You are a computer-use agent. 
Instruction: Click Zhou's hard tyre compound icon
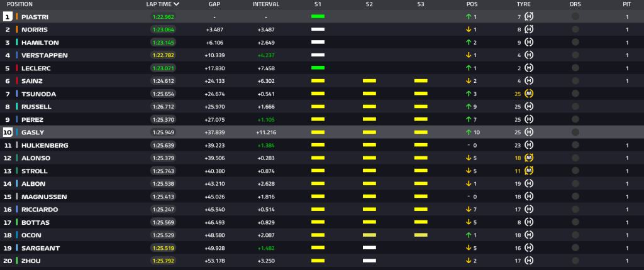(529, 261)
